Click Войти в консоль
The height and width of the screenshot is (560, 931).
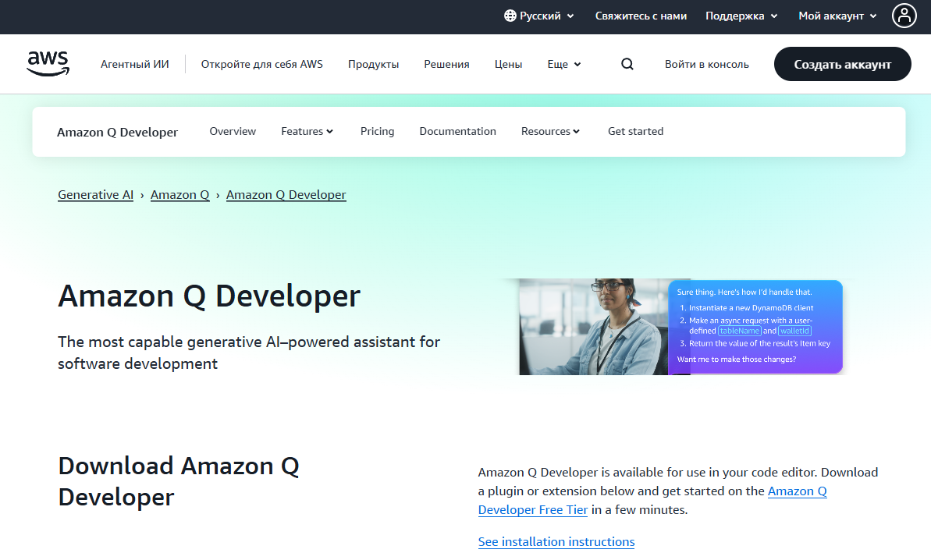(706, 64)
